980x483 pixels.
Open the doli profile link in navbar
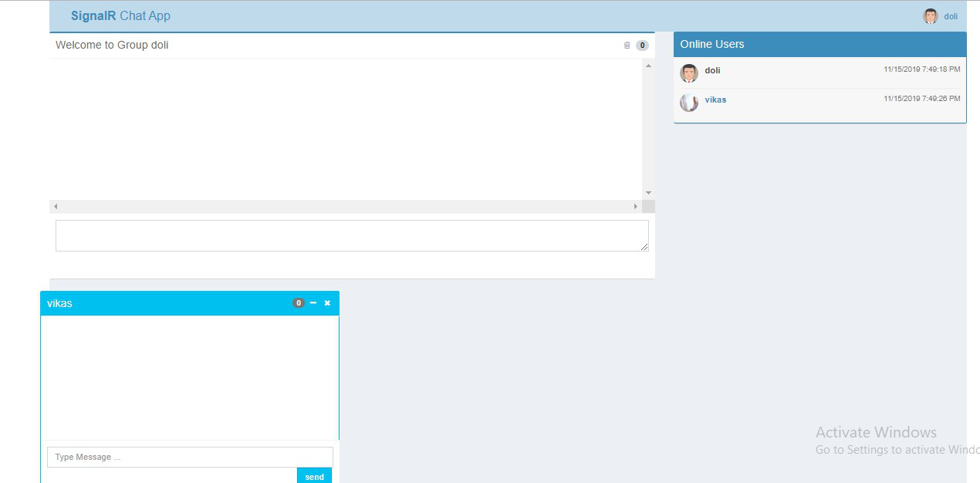(951, 16)
